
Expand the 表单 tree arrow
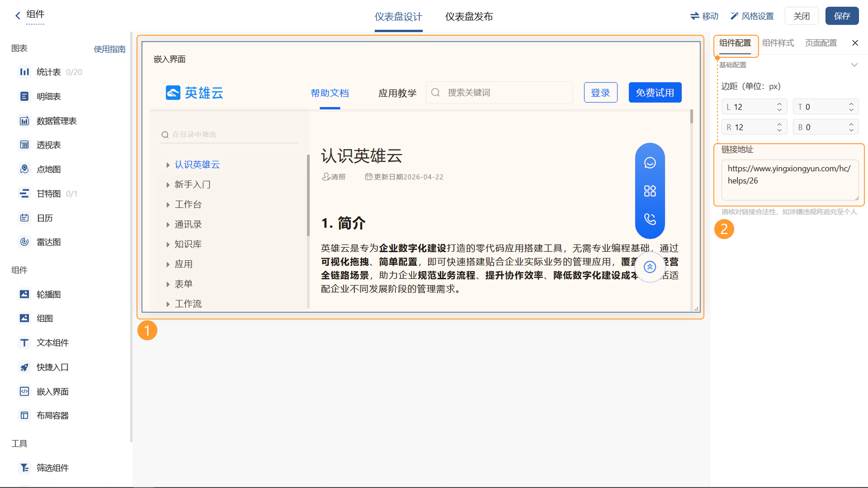(x=168, y=284)
